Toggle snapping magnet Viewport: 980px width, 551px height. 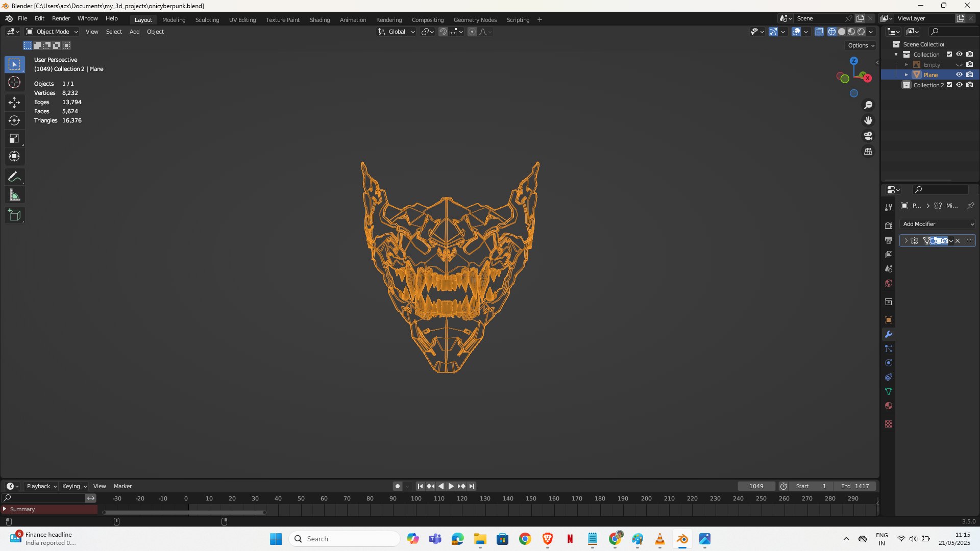pos(443,32)
